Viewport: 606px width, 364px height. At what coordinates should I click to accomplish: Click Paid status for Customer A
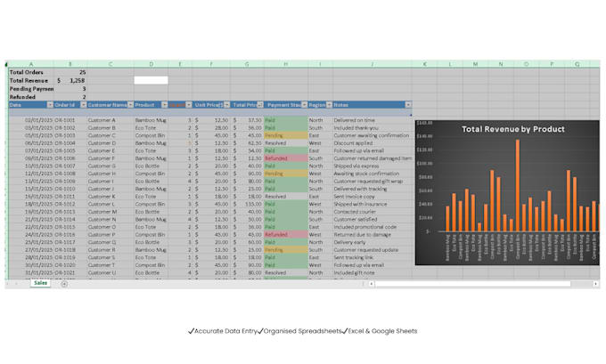(x=286, y=120)
